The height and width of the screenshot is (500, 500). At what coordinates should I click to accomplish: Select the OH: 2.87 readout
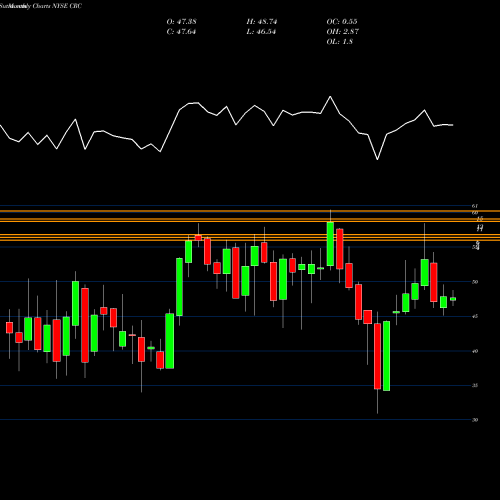coord(342,32)
